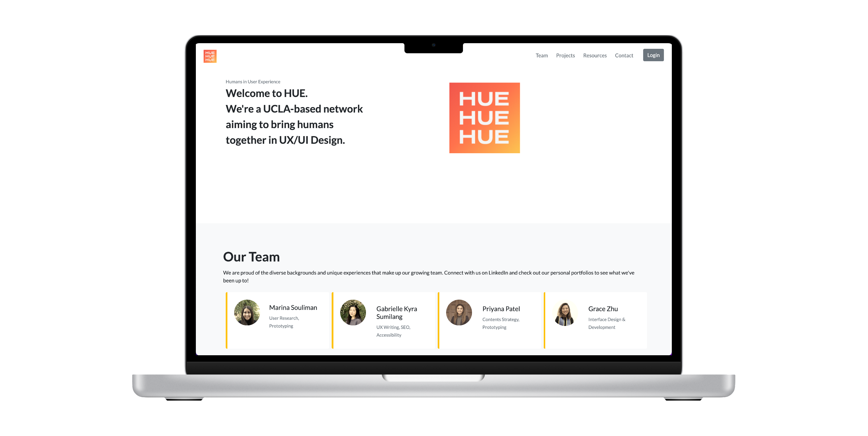Select the Projects navigation tab

click(566, 55)
